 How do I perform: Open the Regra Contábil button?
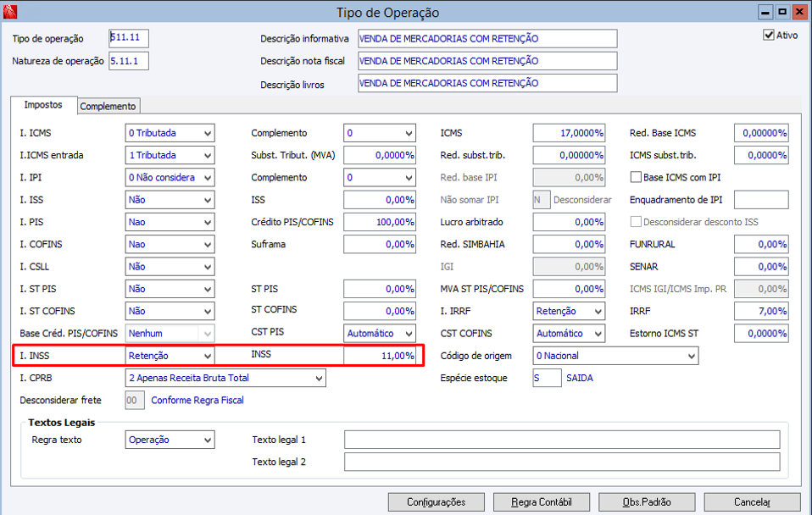[541, 502]
